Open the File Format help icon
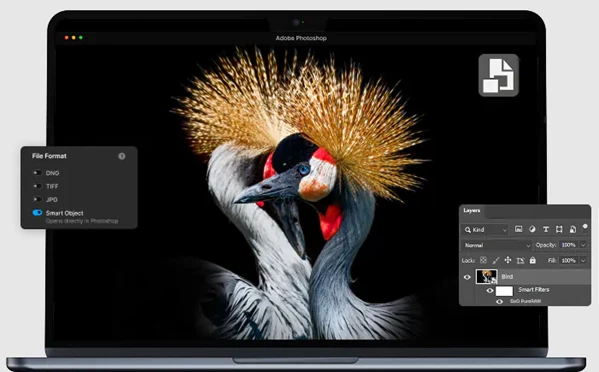Image resolution: width=599 pixels, height=372 pixels. click(122, 156)
